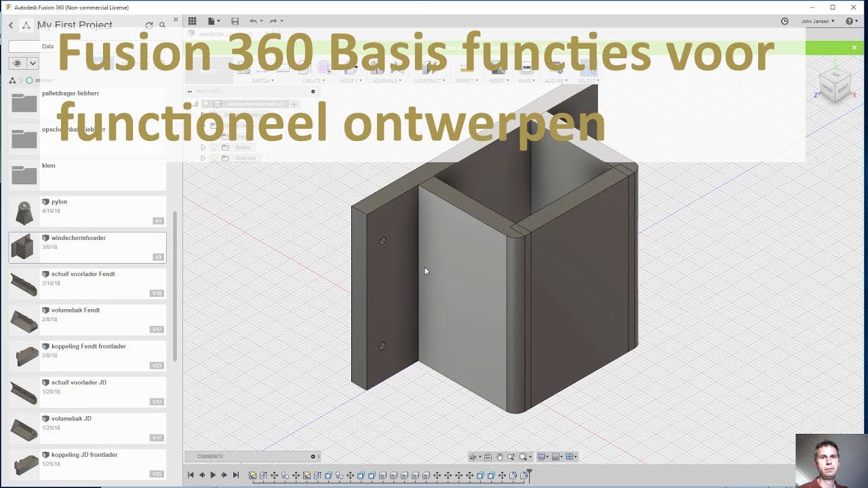
Task: Click the timeline end marker
Action: (530, 474)
